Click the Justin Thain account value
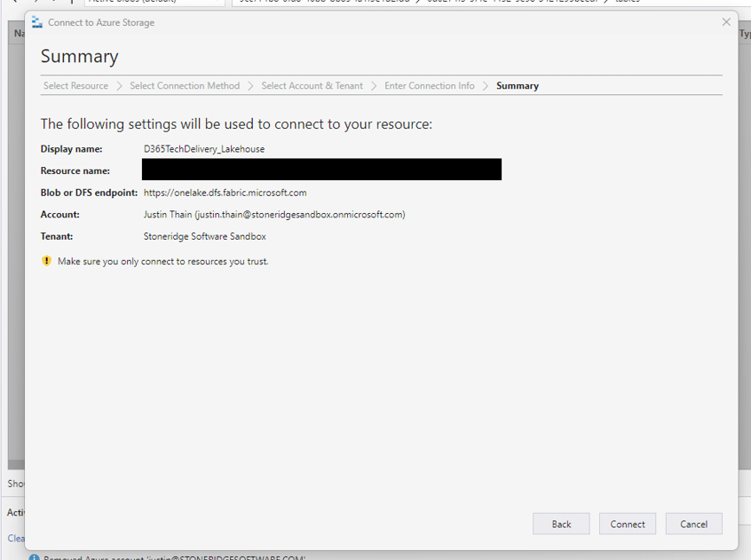This screenshot has height=560, width=751. [273, 215]
